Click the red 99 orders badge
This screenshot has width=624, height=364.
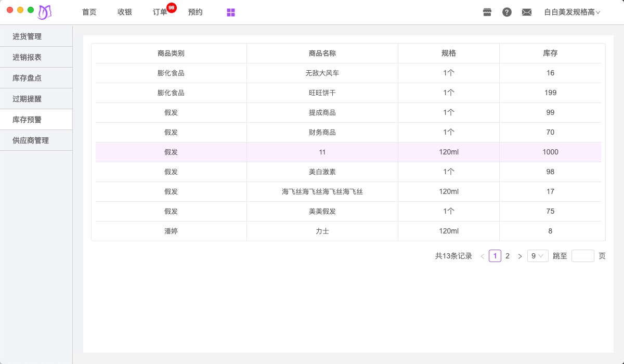pyautogui.click(x=172, y=8)
